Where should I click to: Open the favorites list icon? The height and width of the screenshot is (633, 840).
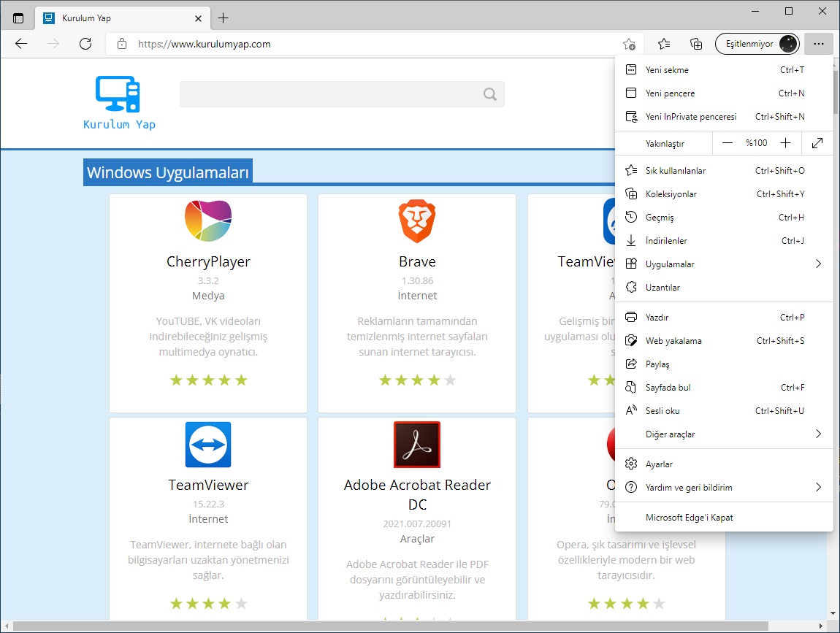pos(664,44)
